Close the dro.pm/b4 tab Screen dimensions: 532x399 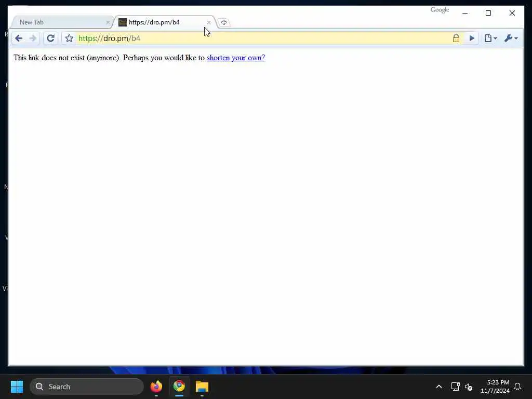(209, 22)
